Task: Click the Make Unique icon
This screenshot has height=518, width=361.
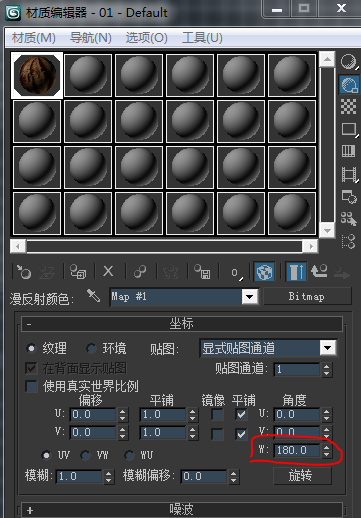Action: 140,272
